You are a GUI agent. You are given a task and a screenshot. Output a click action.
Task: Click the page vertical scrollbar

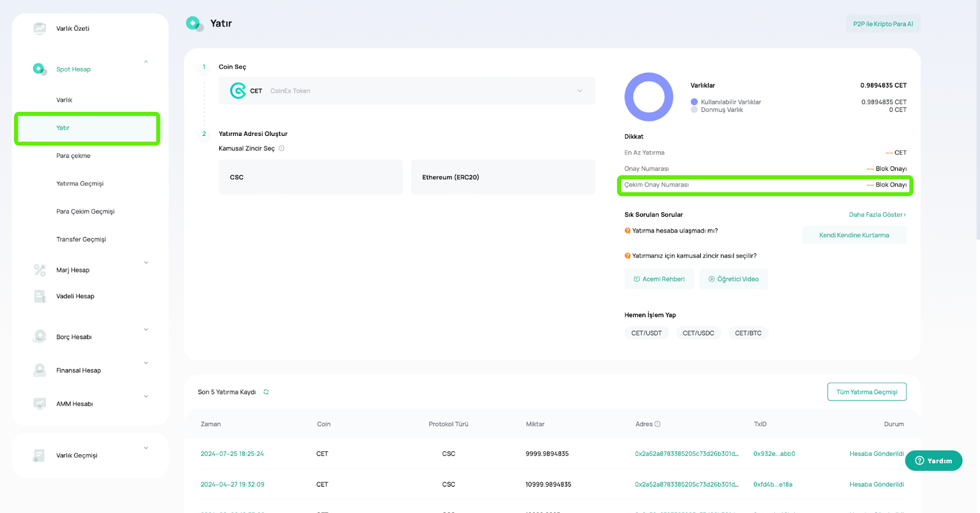(x=978, y=119)
